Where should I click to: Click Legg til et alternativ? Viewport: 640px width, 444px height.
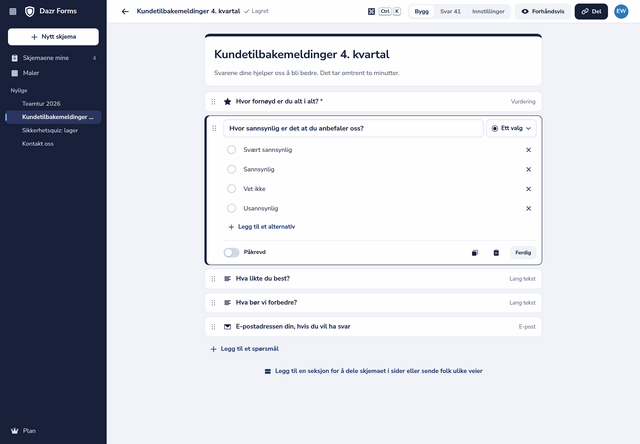tap(262, 227)
